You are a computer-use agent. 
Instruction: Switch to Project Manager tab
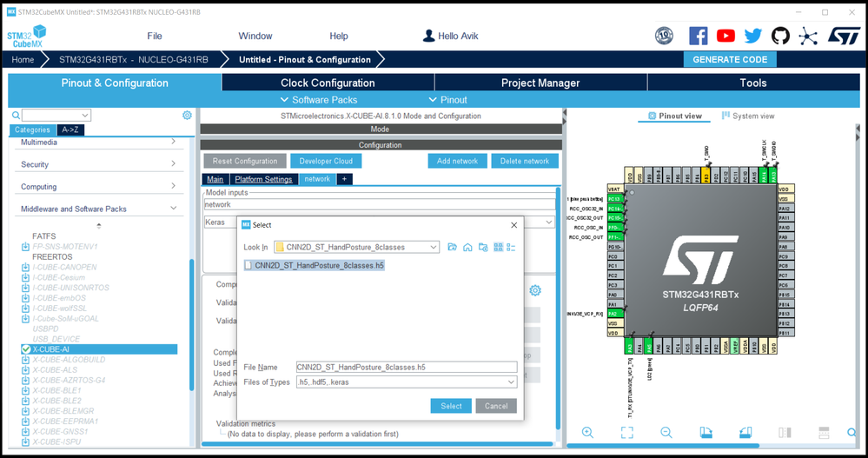click(540, 83)
